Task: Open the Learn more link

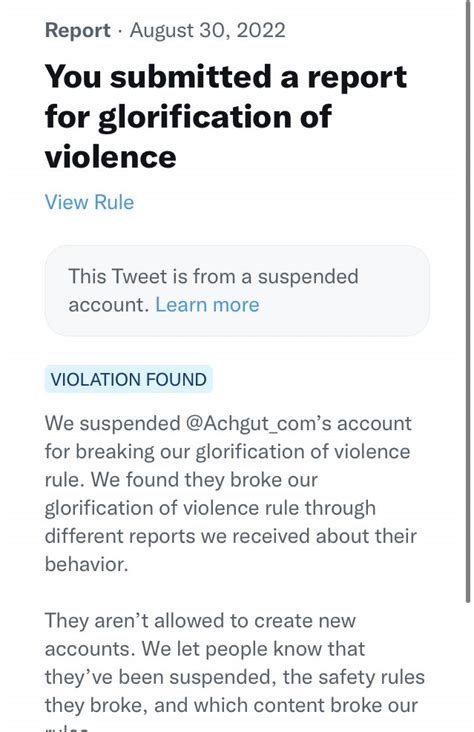Action: (x=207, y=305)
